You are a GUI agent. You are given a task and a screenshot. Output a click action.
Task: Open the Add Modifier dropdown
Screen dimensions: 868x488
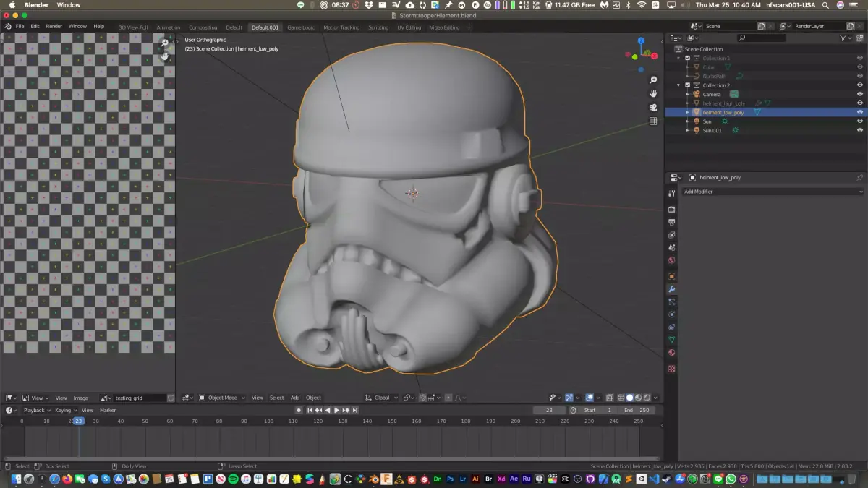tap(773, 192)
